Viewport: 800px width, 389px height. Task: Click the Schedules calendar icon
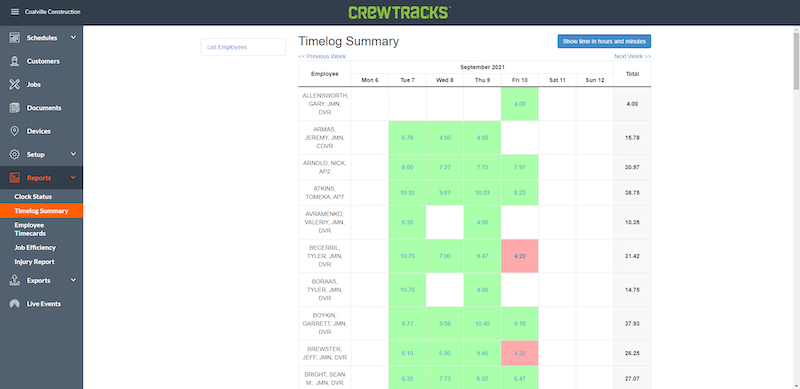click(x=15, y=38)
